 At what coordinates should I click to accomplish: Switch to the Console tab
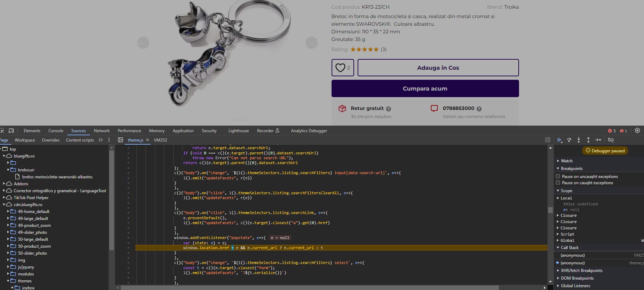pos(56,131)
